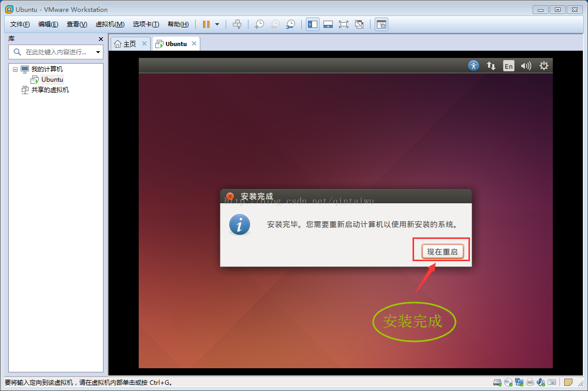
Task: Close the 主页 tab
Action: point(144,43)
